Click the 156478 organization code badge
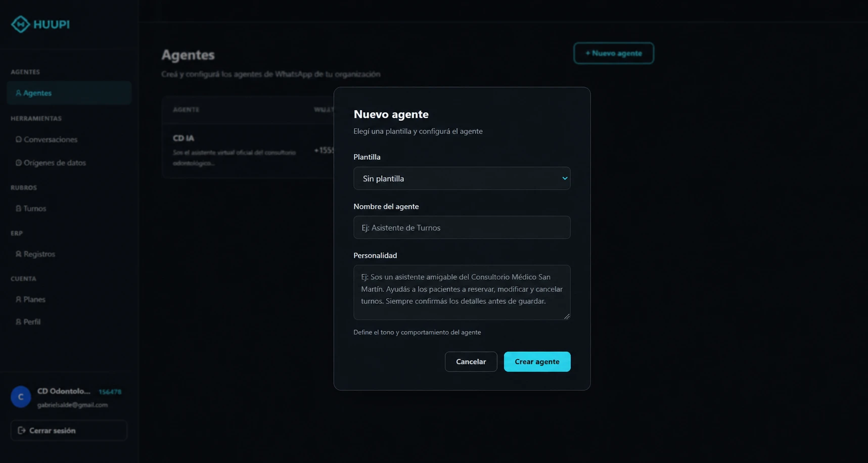 [x=110, y=392]
